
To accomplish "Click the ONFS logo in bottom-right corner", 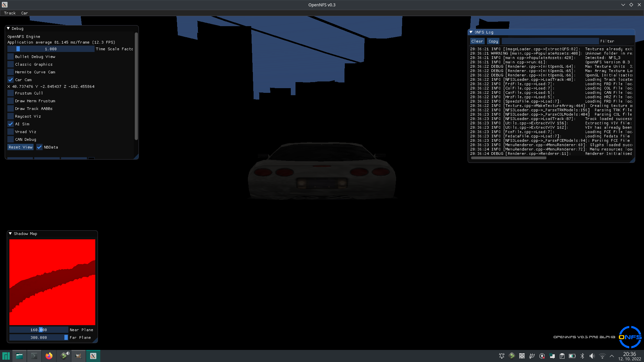I will (x=630, y=337).
